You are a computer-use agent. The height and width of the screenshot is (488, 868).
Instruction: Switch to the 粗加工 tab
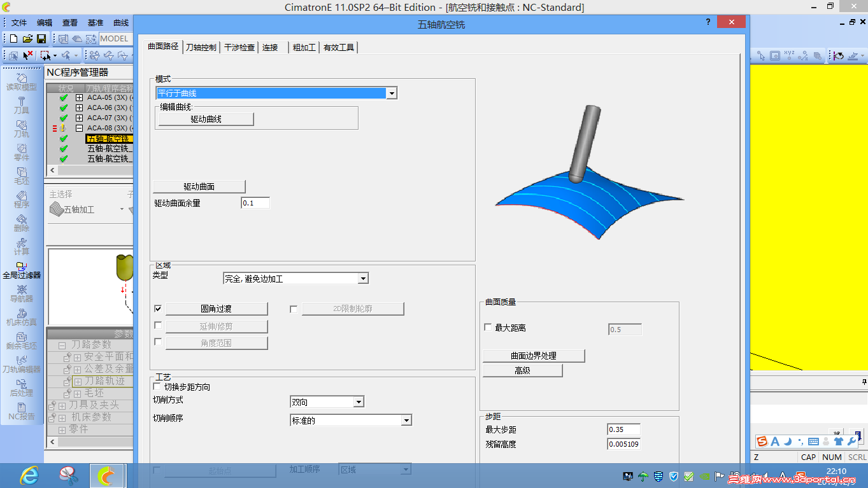click(304, 47)
